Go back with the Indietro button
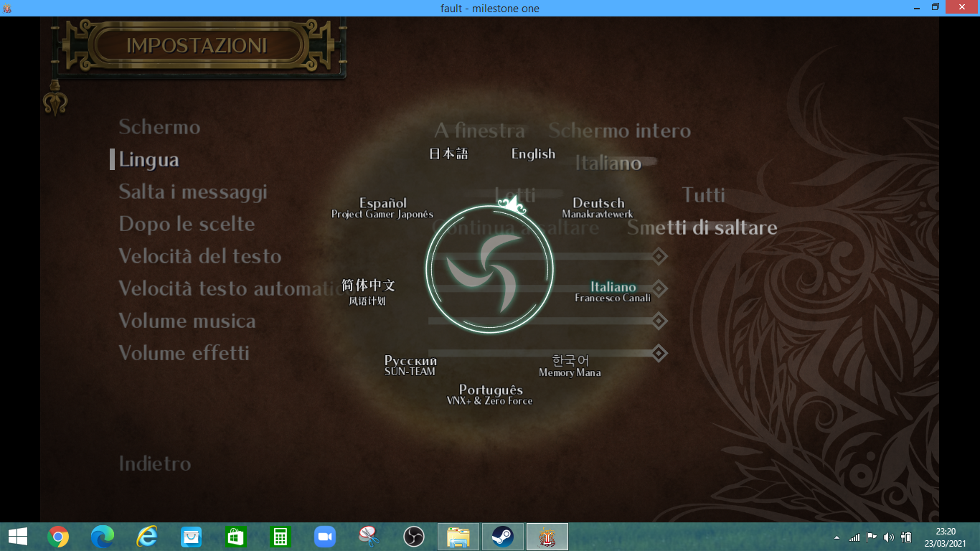 pos(155,463)
